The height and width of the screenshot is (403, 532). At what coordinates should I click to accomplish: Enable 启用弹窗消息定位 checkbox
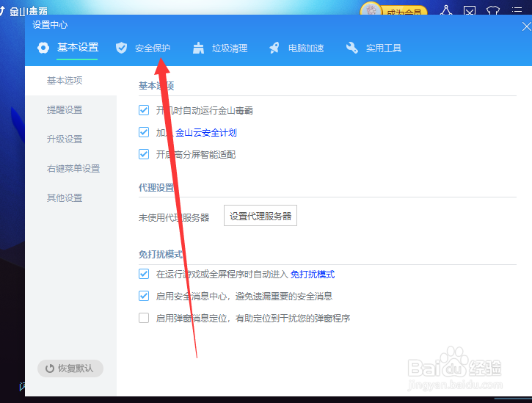(x=144, y=318)
